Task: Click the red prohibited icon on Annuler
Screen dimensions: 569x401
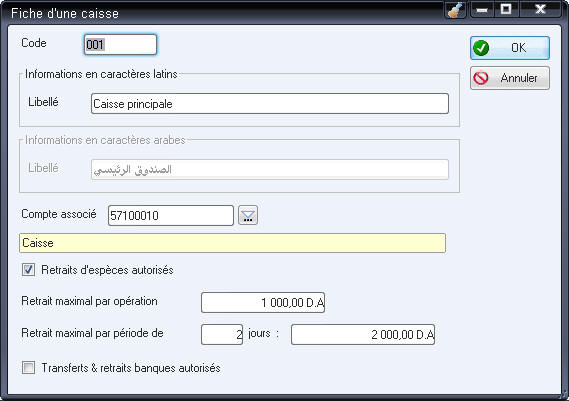Action: coord(481,78)
